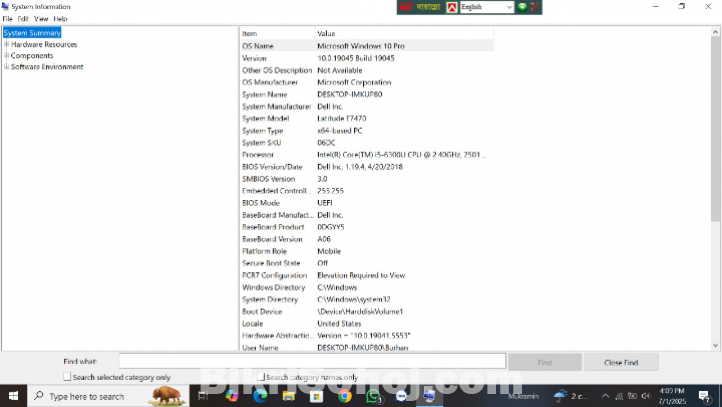Screen dimensions: 722x407
Task: Open File Explorer from the taskbar
Action: pyautogui.click(x=289, y=396)
